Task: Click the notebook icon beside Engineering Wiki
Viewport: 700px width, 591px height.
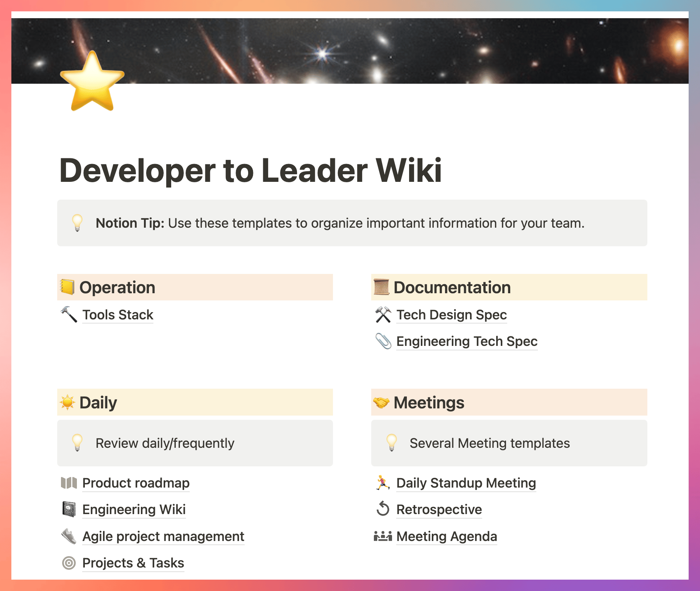Action: (x=69, y=509)
